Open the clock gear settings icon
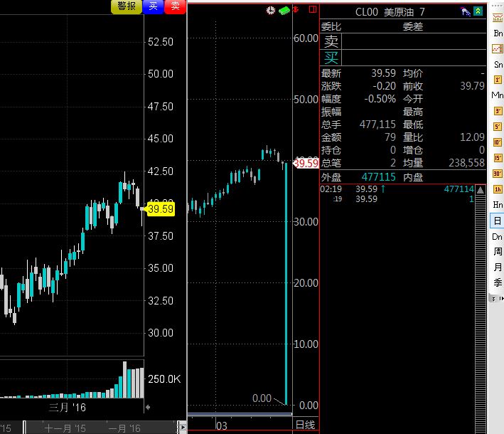 click(271, 10)
